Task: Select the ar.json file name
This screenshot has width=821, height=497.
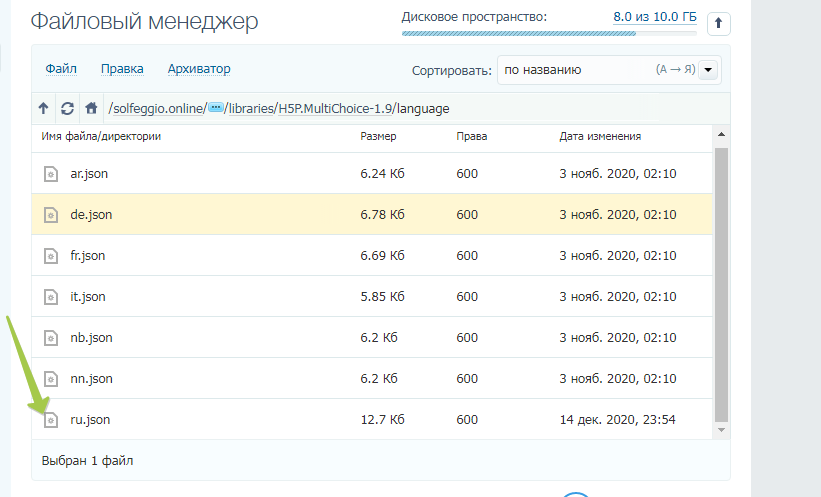Action: [89, 173]
